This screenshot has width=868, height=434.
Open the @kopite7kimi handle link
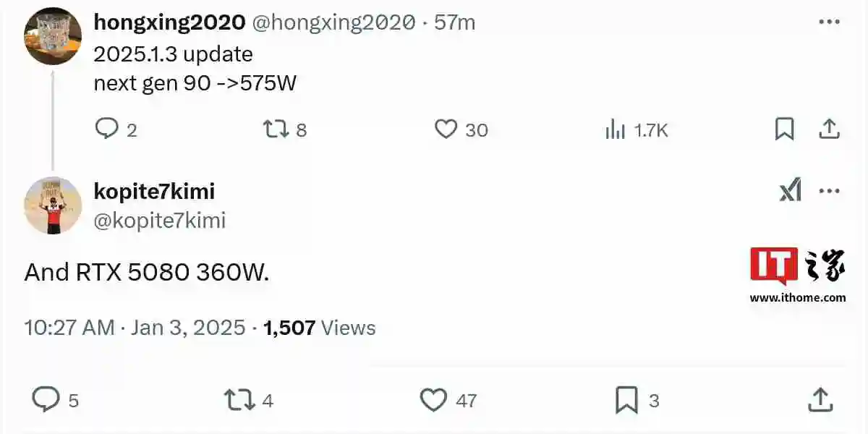[160, 220]
